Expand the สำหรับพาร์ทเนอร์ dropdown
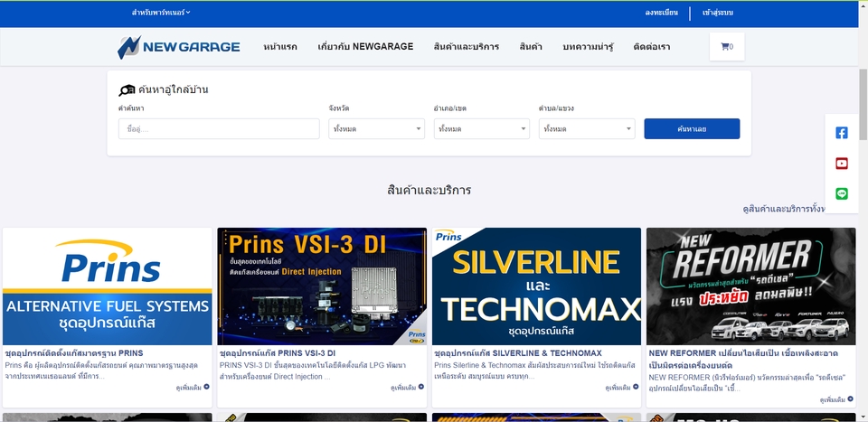This screenshot has width=868, height=422. click(x=161, y=12)
